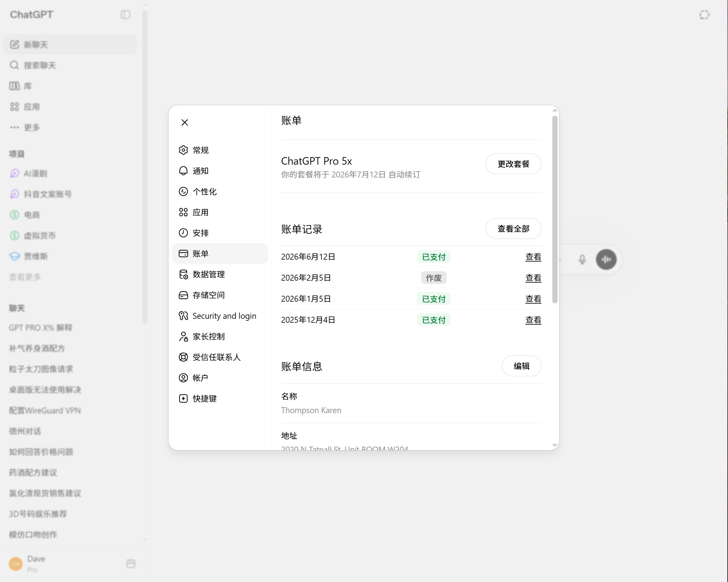Click the card icon beside 账单
Screen dimensions: 728x582
(183, 253)
